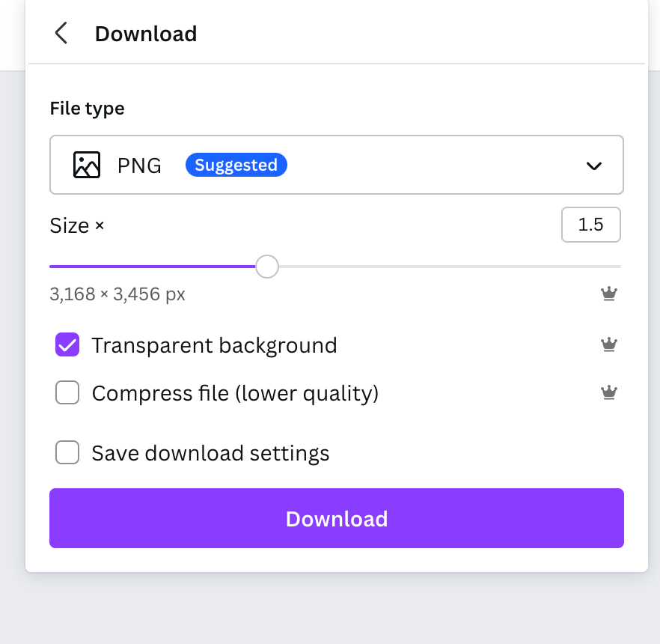The width and height of the screenshot is (660, 644).
Task: Tick the Save download settings checkbox
Action: pyautogui.click(x=67, y=453)
